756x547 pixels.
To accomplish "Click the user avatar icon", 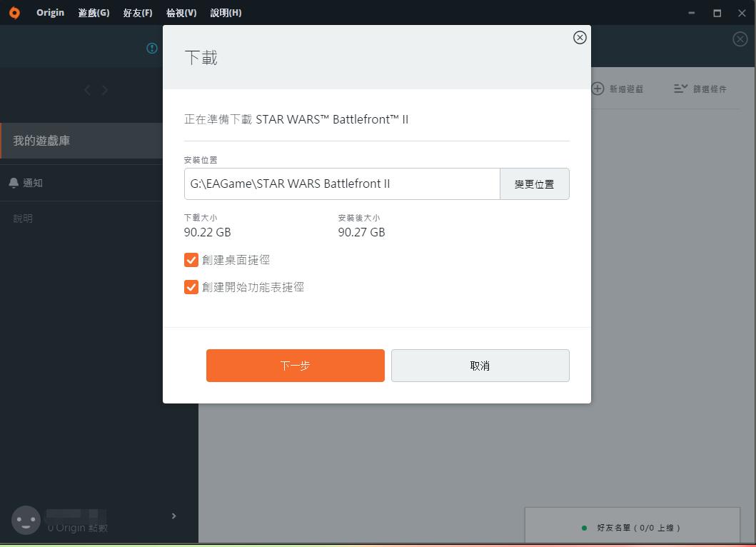I will point(26,520).
